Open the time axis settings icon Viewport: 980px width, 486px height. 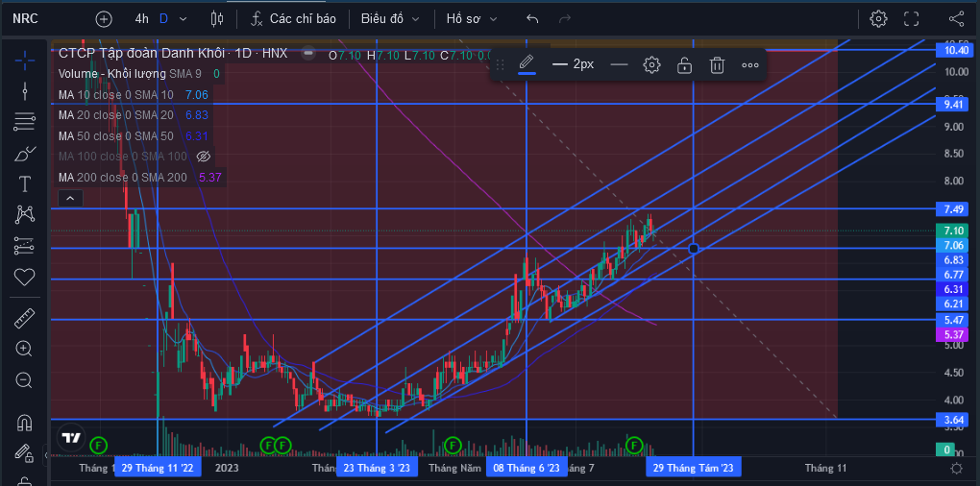[x=956, y=468]
